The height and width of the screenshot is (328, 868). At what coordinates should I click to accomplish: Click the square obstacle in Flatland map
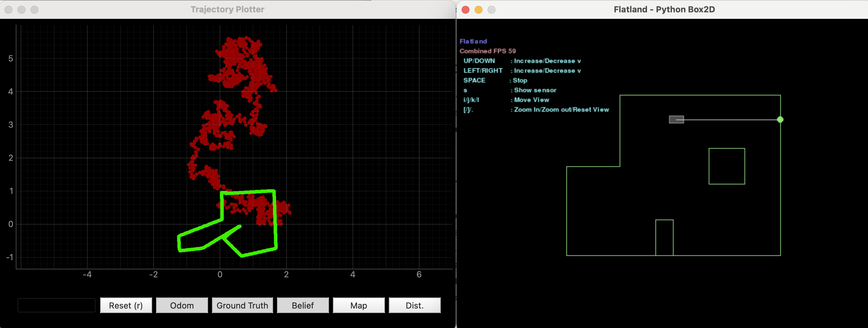pos(727,166)
